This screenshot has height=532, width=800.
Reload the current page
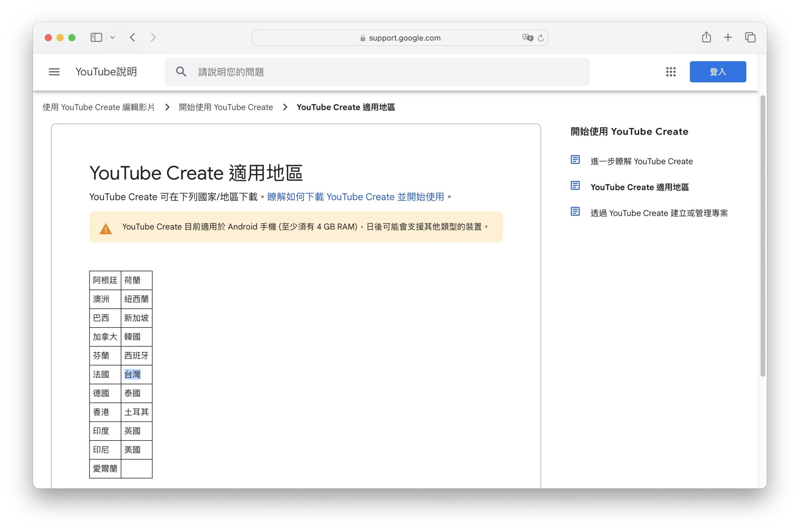tap(541, 38)
